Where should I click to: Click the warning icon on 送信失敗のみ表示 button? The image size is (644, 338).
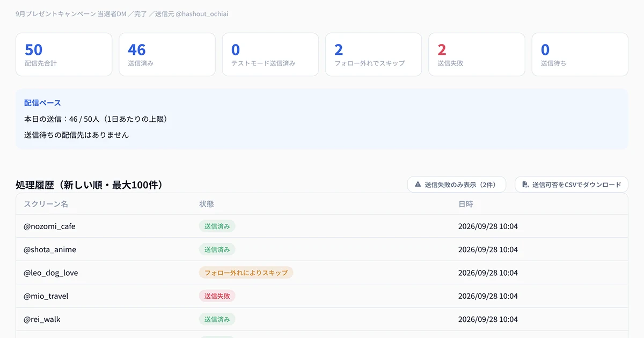(418, 185)
